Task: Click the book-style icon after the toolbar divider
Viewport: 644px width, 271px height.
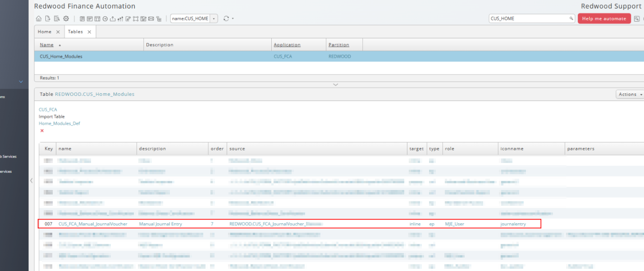Action: tap(82, 18)
